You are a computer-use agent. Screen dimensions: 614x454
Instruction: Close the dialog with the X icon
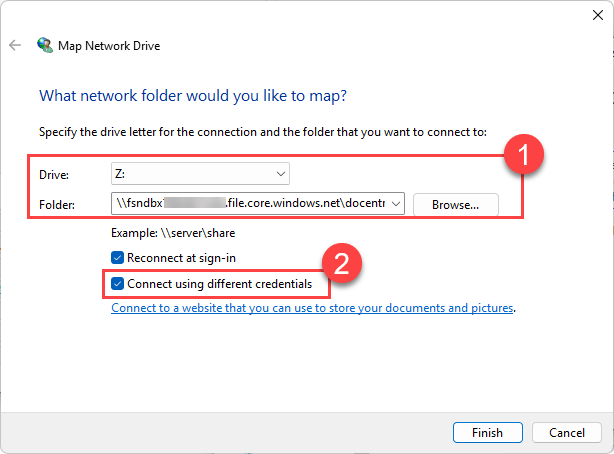(x=598, y=15)
